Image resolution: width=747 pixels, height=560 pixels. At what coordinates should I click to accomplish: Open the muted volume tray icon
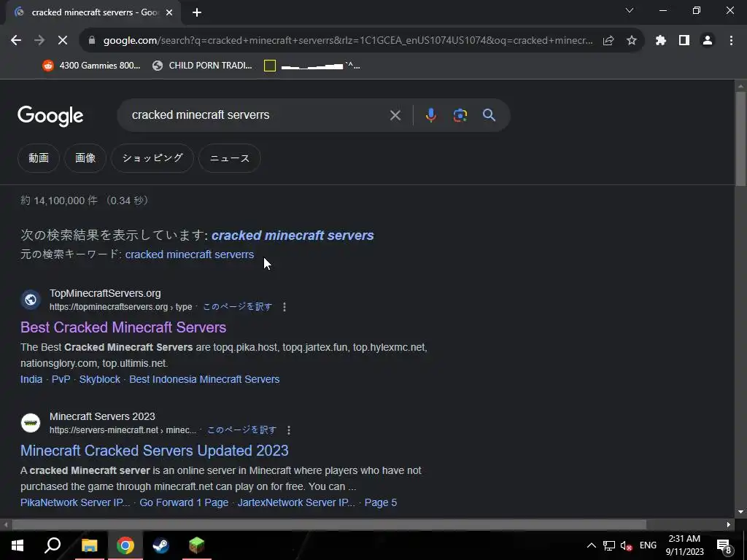pyautogui.click(x=626, y=545)
